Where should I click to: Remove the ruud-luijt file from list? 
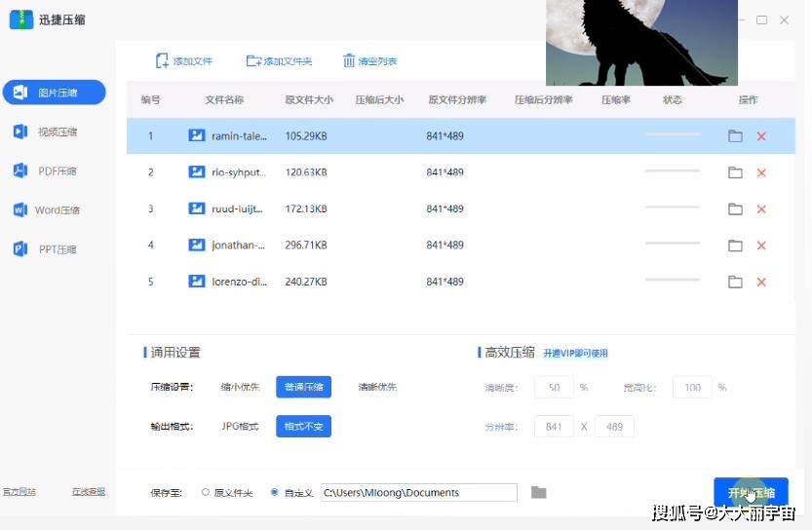click(761, 209)
